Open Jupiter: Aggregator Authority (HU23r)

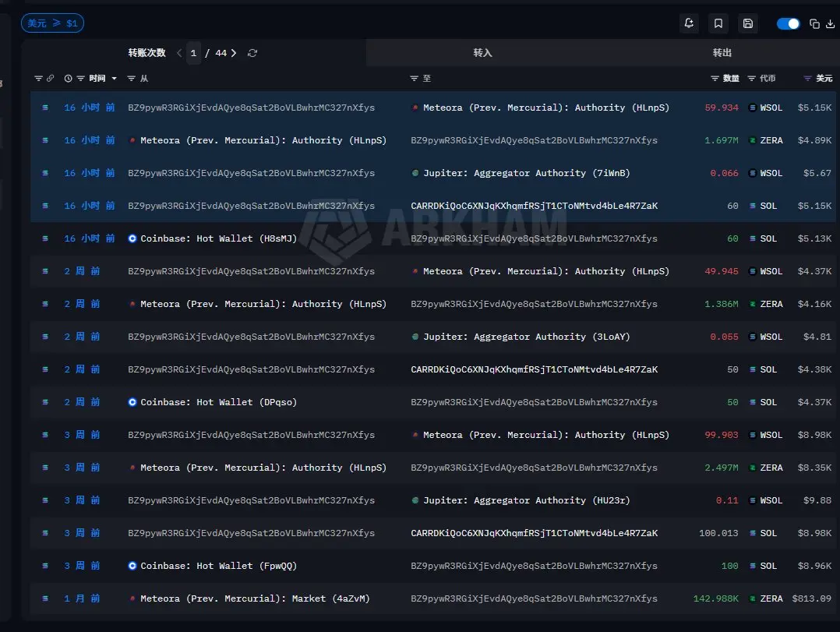526,500
